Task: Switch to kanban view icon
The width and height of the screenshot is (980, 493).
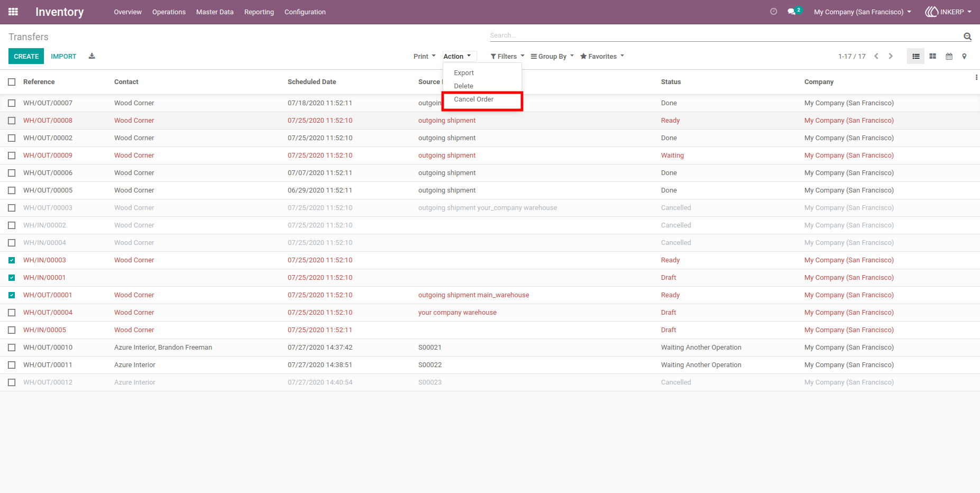Action: pos(933,56)
